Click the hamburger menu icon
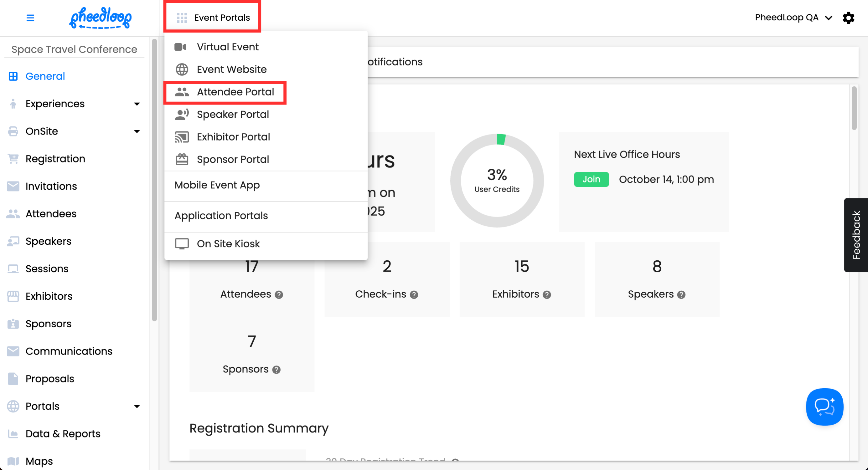This screenshot has width=868, height=470. 30,18
